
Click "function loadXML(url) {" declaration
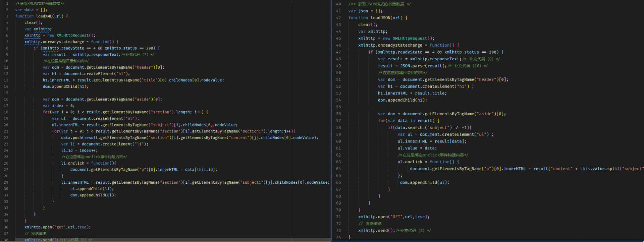coord(42,16)
